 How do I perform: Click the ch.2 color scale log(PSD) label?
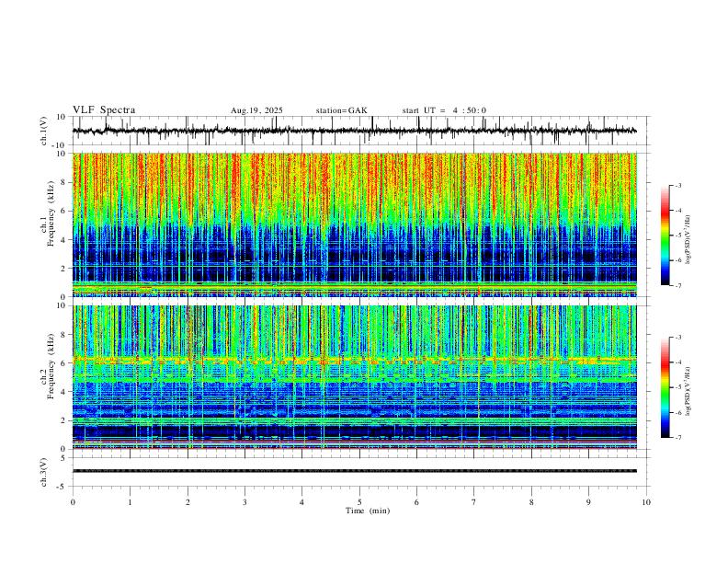point(688,391)
